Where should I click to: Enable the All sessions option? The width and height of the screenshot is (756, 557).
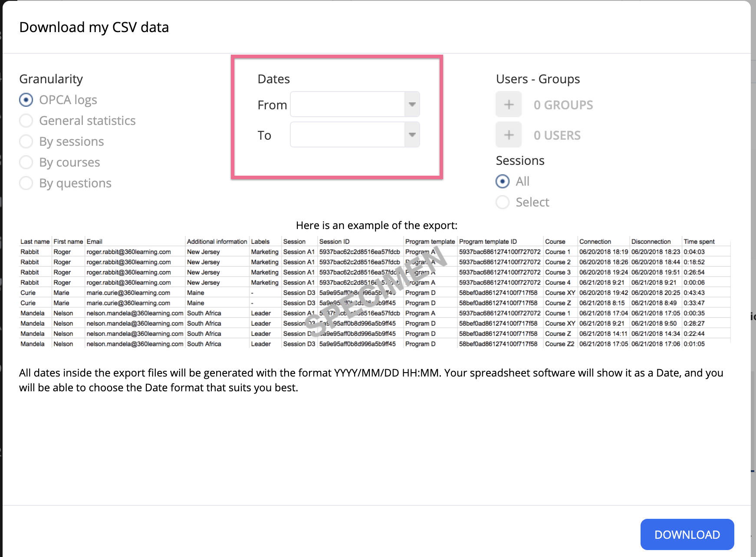pos(502,181)
